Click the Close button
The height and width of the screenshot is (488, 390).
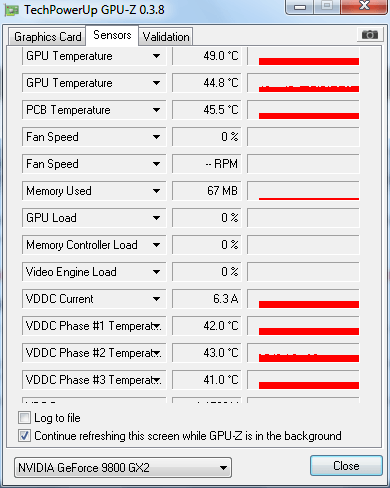pos(346,466)
